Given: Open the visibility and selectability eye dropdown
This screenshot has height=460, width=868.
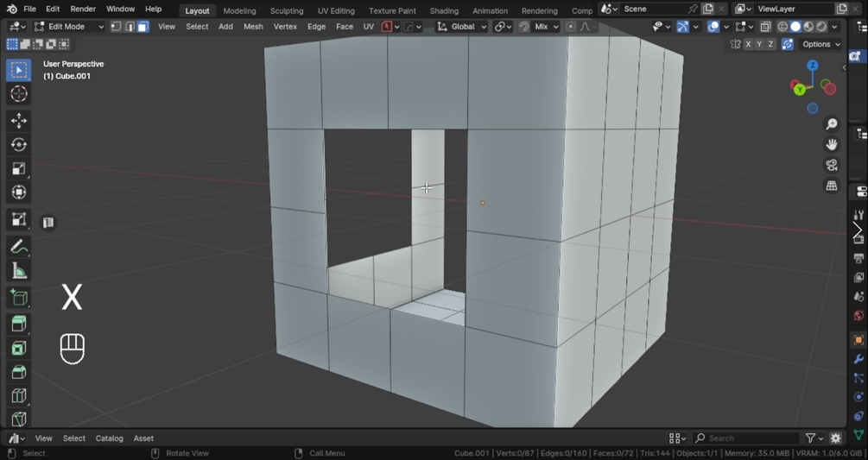Looking at the screenshot, I should coord(662,27).
